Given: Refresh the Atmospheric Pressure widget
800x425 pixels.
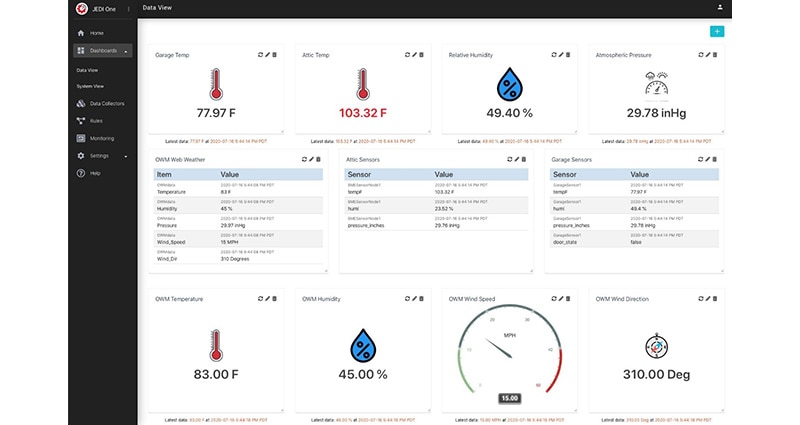Looking at the screenshot, I should 699,55.
